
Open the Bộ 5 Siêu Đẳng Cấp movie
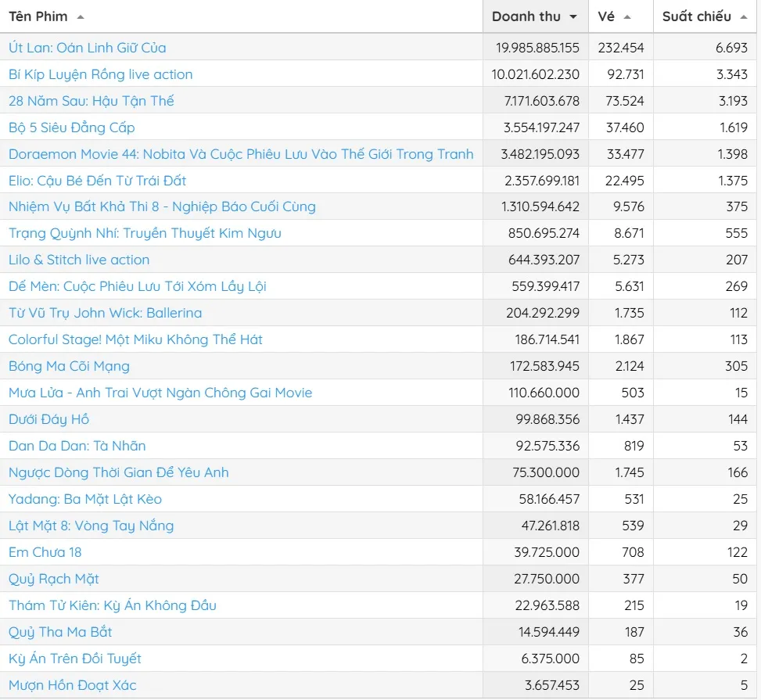(71, 127)
